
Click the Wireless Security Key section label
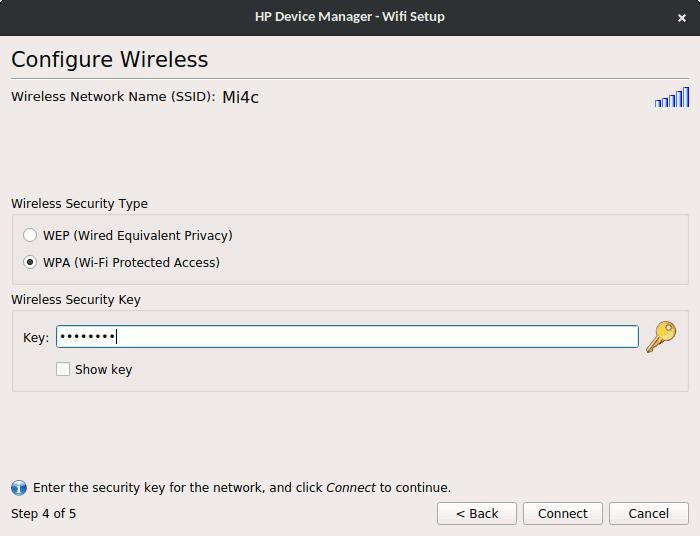[76, 300]
